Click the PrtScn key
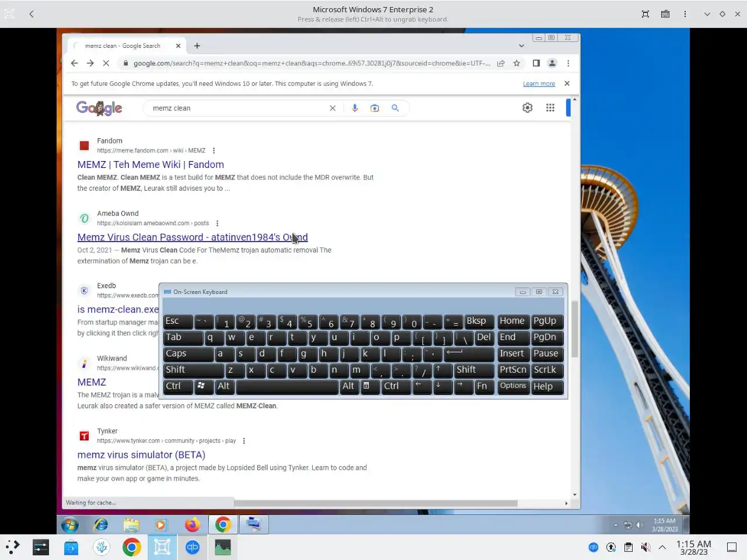The image size is (747, 560). coord(514,370)
